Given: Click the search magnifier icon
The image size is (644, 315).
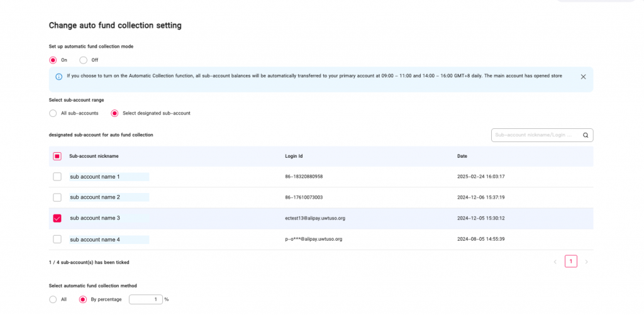Looking at the screenshot, I should pyautogui.click(x=586, y=135).
